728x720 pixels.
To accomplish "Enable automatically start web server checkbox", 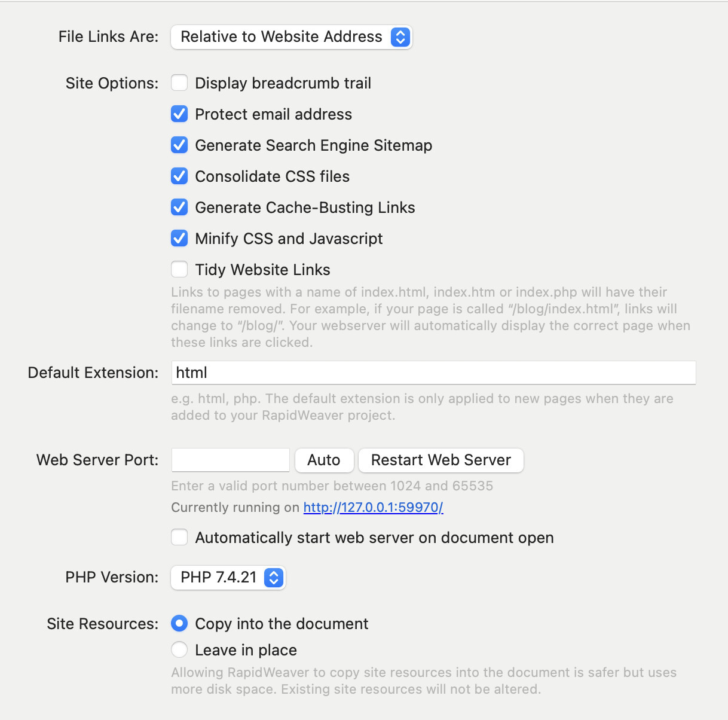I will tap(179, 537).
